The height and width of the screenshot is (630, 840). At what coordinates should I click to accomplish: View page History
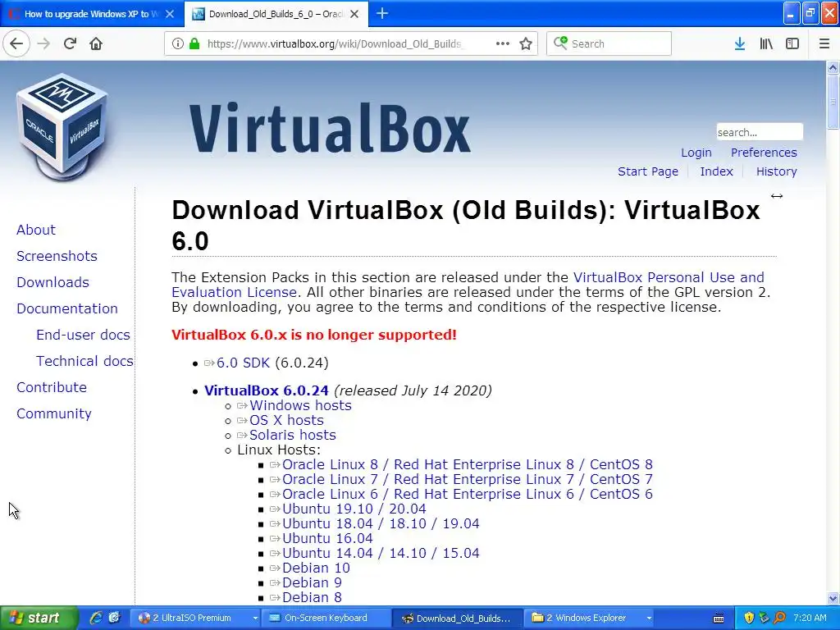pyautogui.click(x=776, y=171)
